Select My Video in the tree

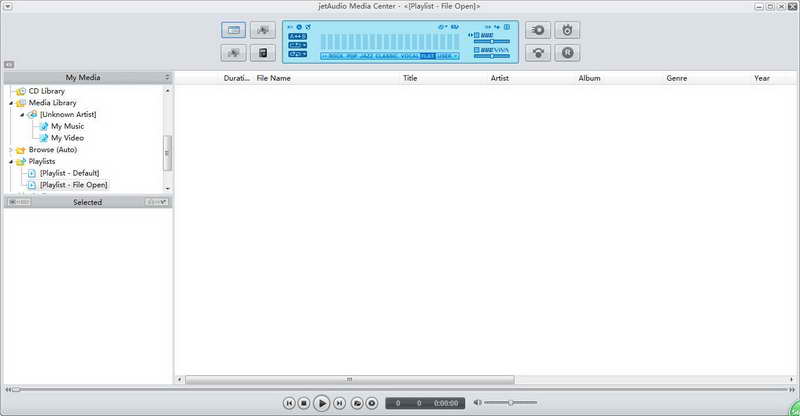coord(67,138)
